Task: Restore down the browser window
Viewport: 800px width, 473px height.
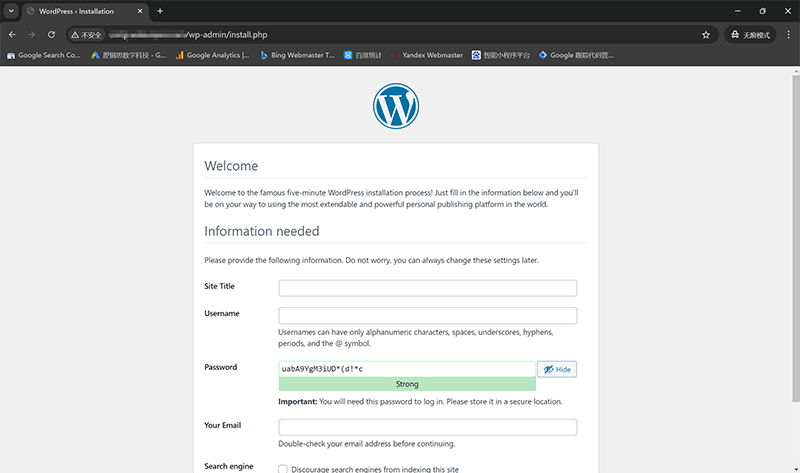Action: click(x=762, y=11)
